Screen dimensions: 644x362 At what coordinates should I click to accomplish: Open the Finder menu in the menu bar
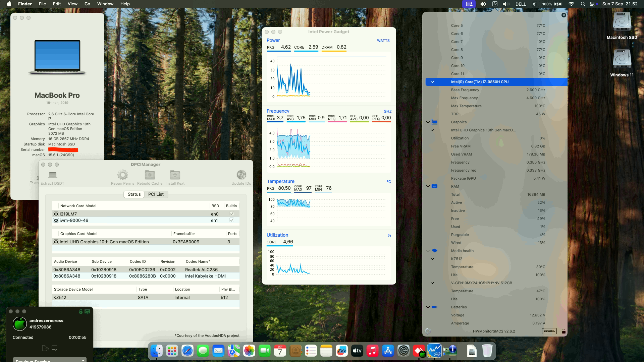pos(25,4)
